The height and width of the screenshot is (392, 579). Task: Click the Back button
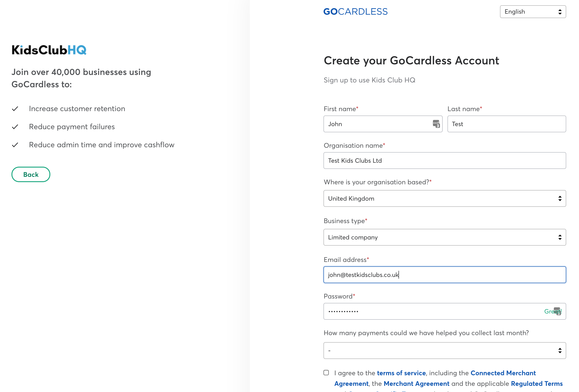click(31, 174)
